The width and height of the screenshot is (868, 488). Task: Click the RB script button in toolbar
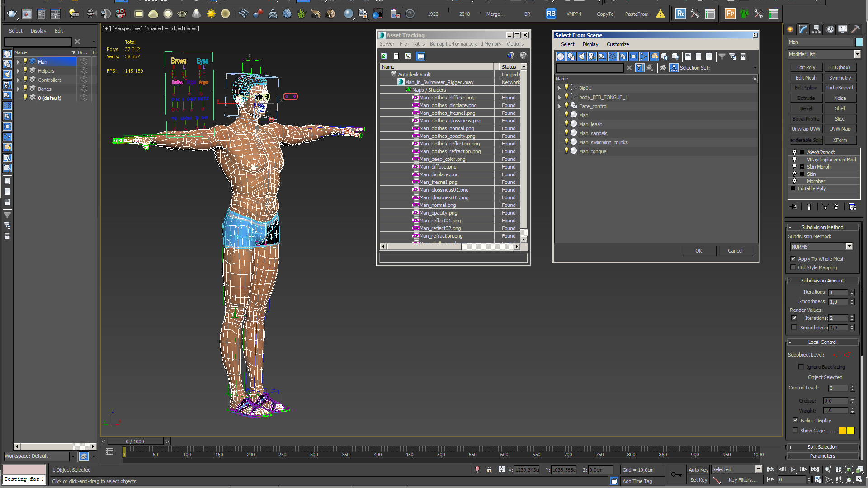pos(551,14)
